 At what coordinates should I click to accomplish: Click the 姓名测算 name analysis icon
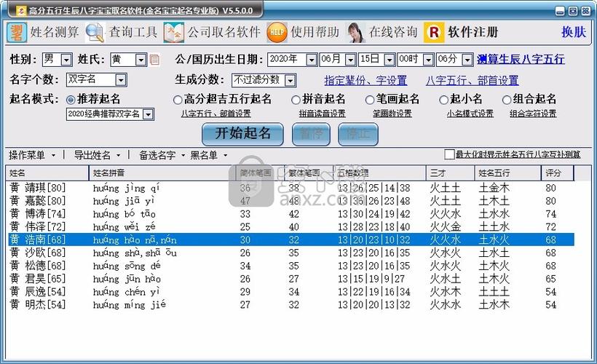(17, 32)
